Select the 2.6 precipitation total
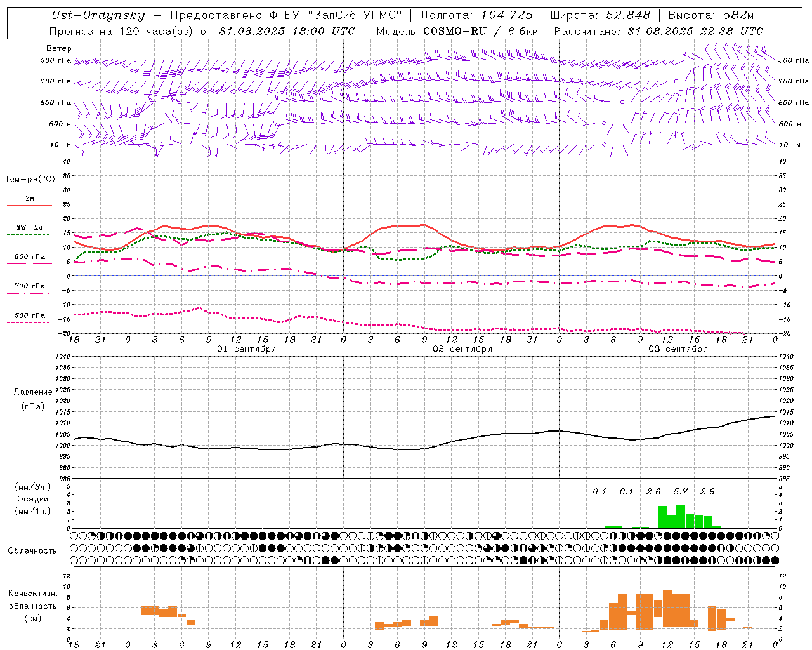 [653, 491]
